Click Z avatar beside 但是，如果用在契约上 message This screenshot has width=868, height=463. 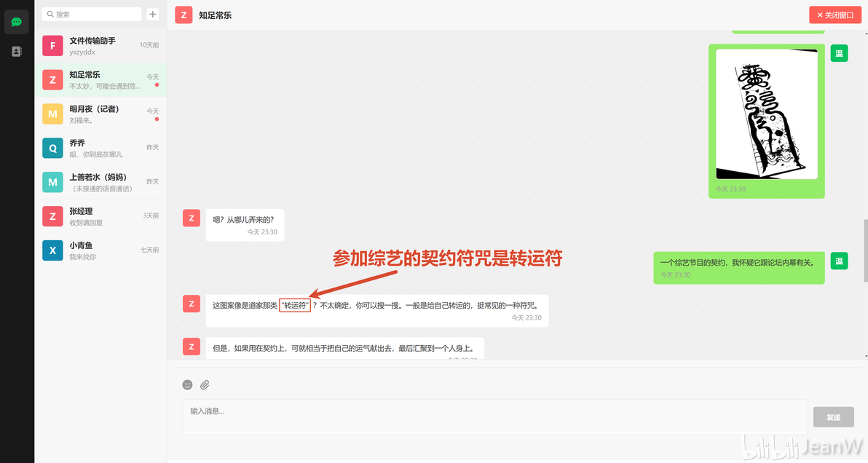(x=192, y=347)
